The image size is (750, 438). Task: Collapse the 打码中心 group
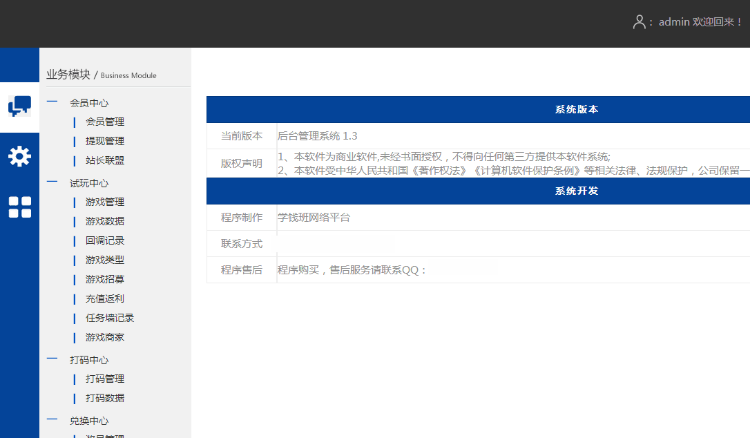point(89,360)
